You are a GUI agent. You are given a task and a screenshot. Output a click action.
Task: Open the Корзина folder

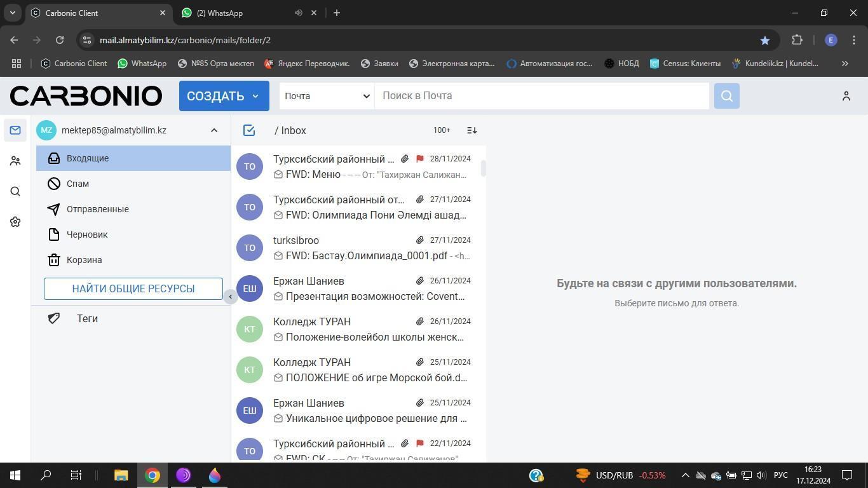84,260
